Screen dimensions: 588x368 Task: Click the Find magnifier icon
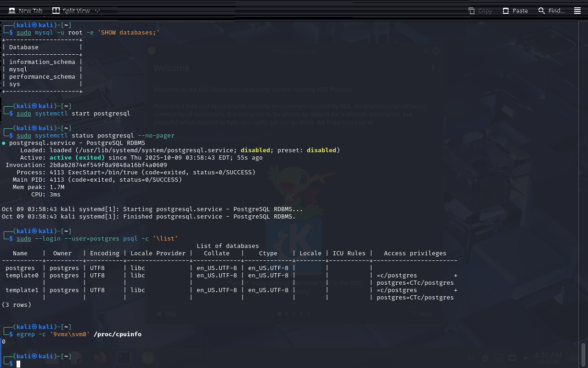(542, 11)
